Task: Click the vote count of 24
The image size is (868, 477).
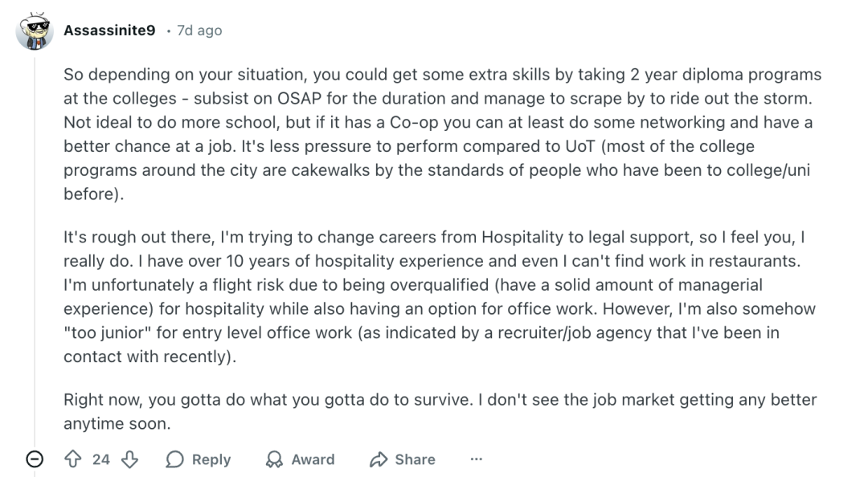Action: click(100, 459)
